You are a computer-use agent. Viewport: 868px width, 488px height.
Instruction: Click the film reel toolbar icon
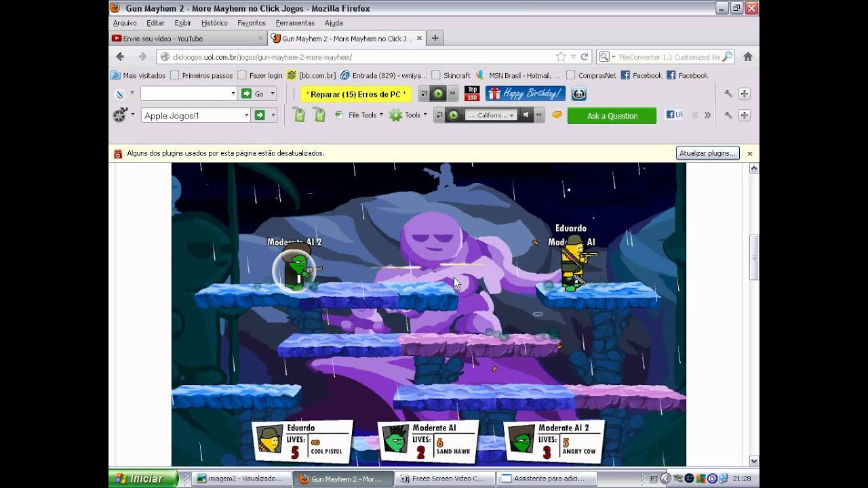(120, 116)
